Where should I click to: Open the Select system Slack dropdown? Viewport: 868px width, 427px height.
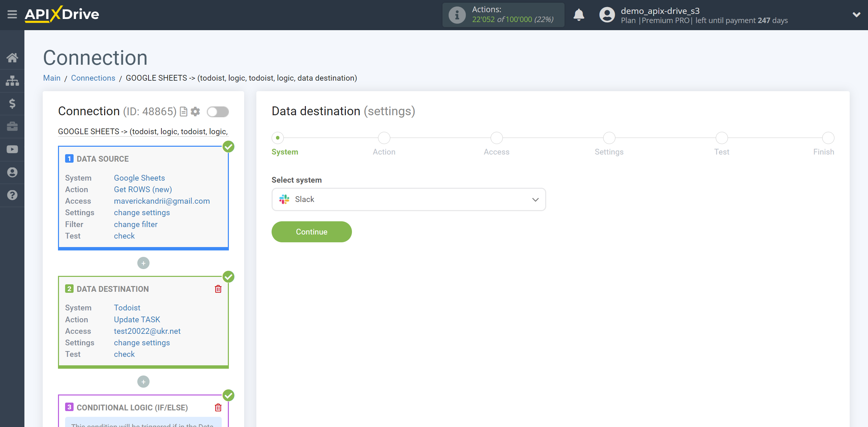pos(409,199)
